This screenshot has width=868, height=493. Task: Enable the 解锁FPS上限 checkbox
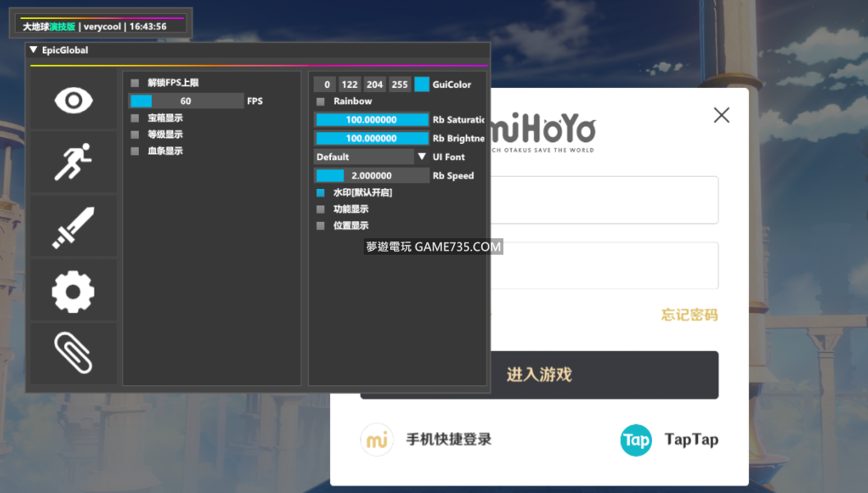coord(135,83)
